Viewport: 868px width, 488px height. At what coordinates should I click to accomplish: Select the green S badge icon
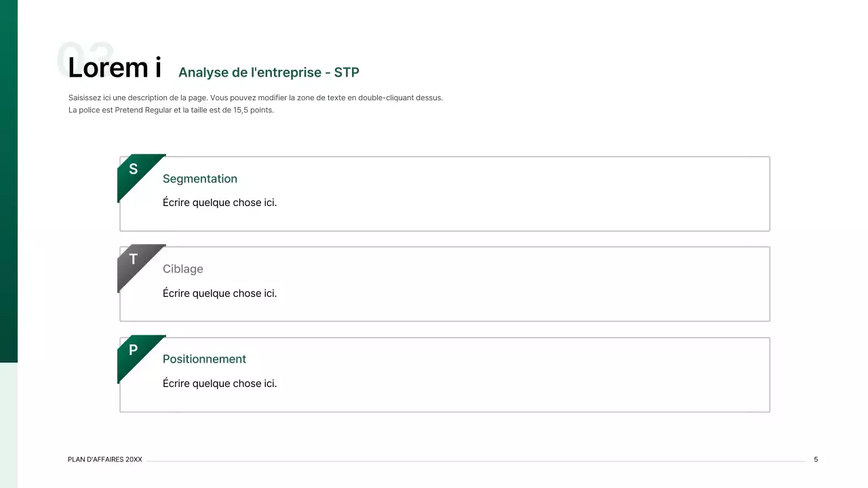(x=133, y=169)
